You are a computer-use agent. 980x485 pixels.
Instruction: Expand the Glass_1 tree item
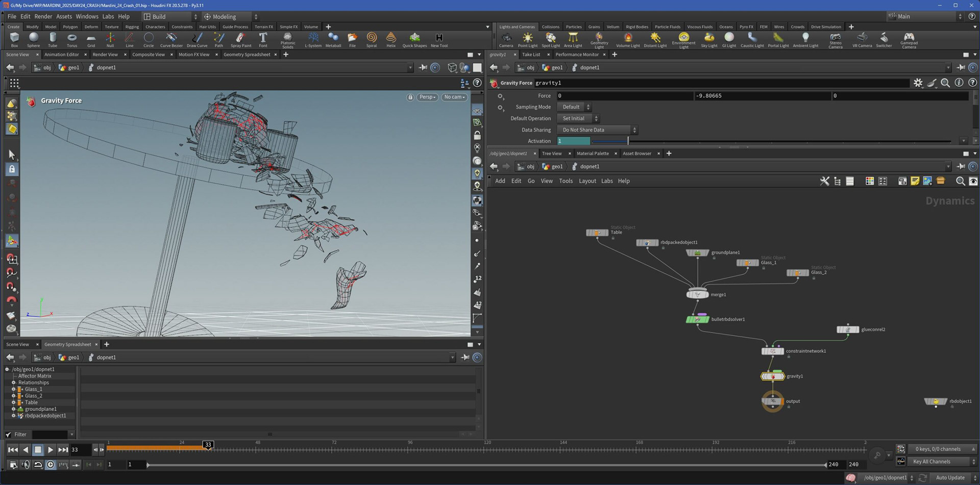(x=14, y=389)
